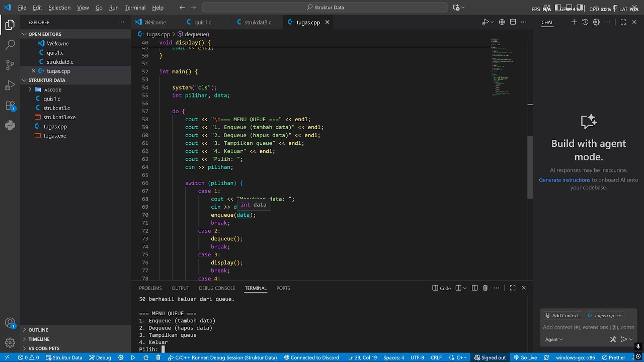Go back with navigation left arrow
This screenshot has height=362, width=644.
182,8
